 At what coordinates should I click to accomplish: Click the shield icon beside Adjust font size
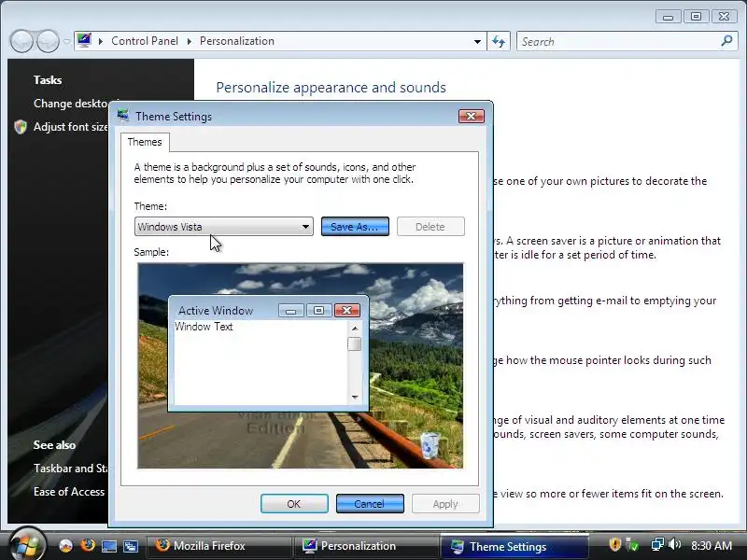click(x=21, y=127)
